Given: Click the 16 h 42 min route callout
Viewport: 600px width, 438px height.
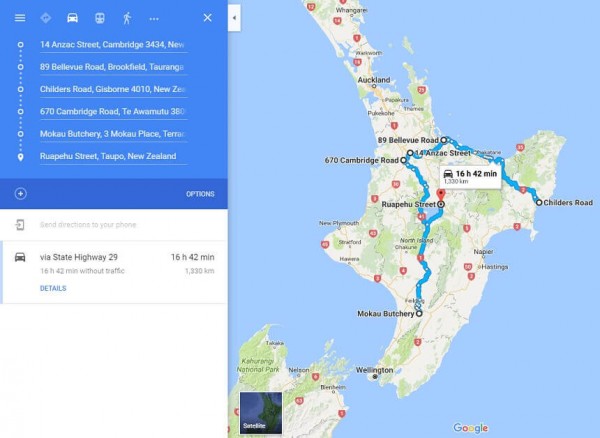Looking at the screenshot, I should pyautogui.click(x=470, y=177).
